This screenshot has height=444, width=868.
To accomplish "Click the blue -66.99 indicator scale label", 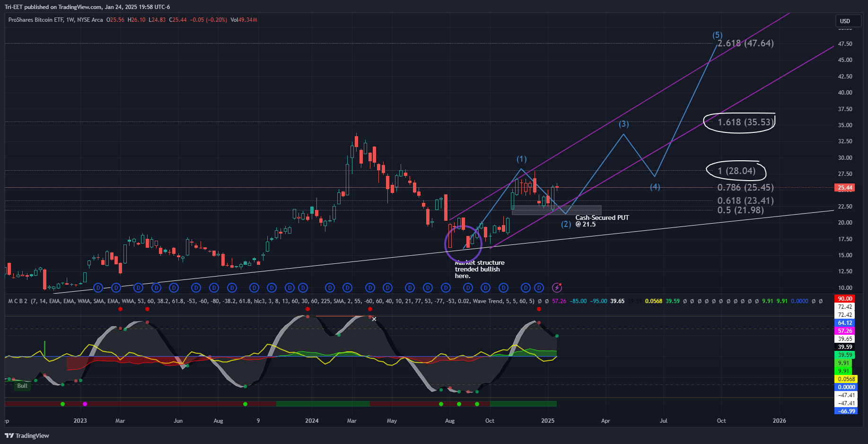I will (x=845, y=411).
